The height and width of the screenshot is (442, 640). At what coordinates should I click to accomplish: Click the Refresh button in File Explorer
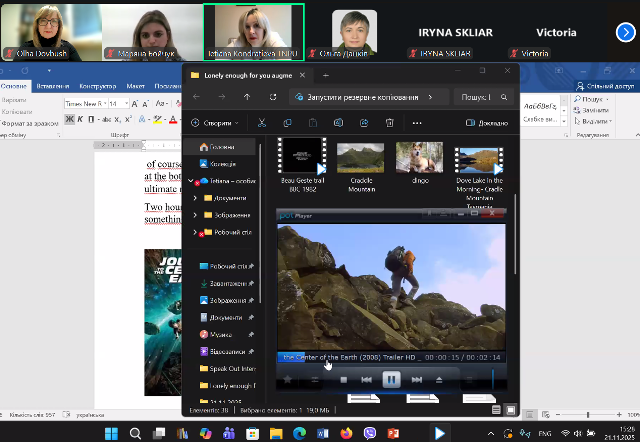(x=273, y=97)
